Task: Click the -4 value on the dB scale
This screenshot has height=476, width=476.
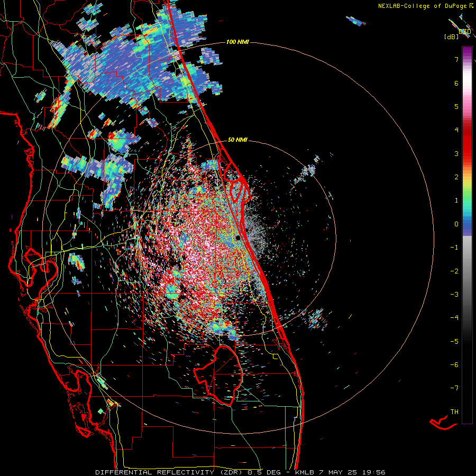Action: pos(454,318)
